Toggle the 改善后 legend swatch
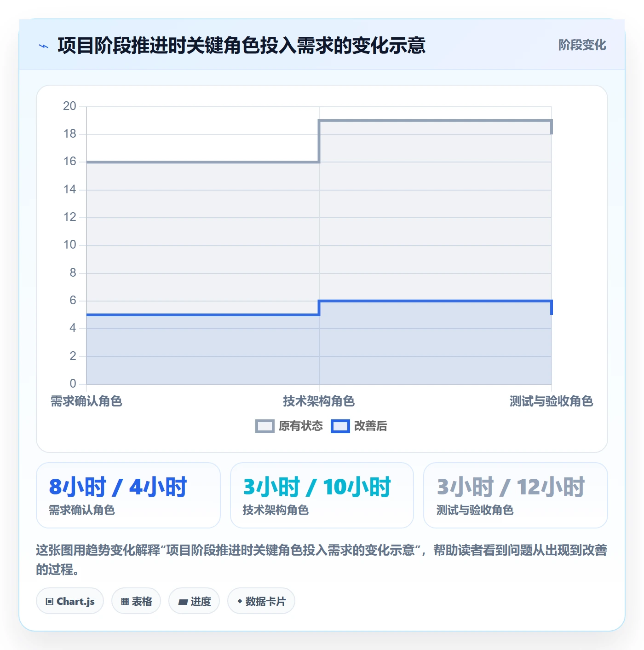This screenshot has width=644, height=650. click(340, 426)
